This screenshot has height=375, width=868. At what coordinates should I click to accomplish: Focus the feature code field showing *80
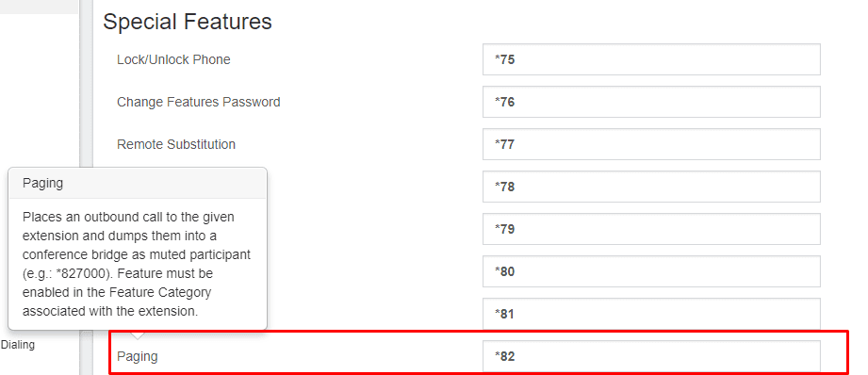point(651,271)
